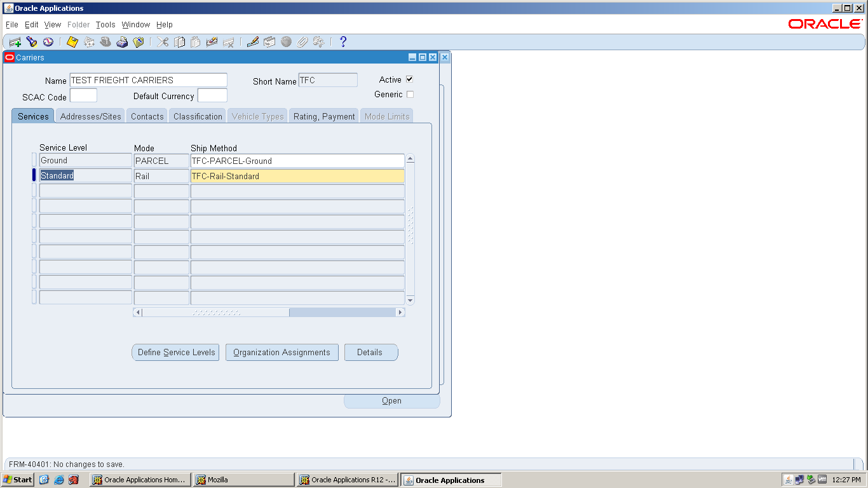The width and height of the screenshot is (868, 488).
Task: Select the Services tab
Action: point(33,116)
